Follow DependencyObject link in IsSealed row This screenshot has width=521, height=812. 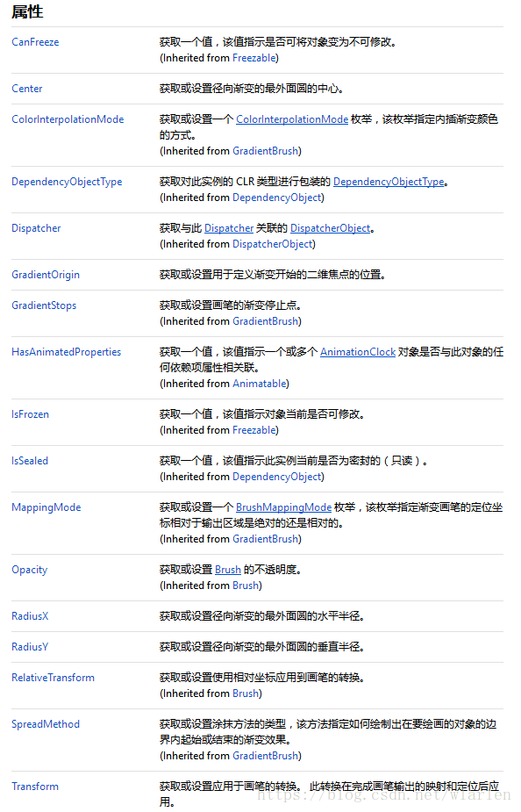click(x=277, y=477)
